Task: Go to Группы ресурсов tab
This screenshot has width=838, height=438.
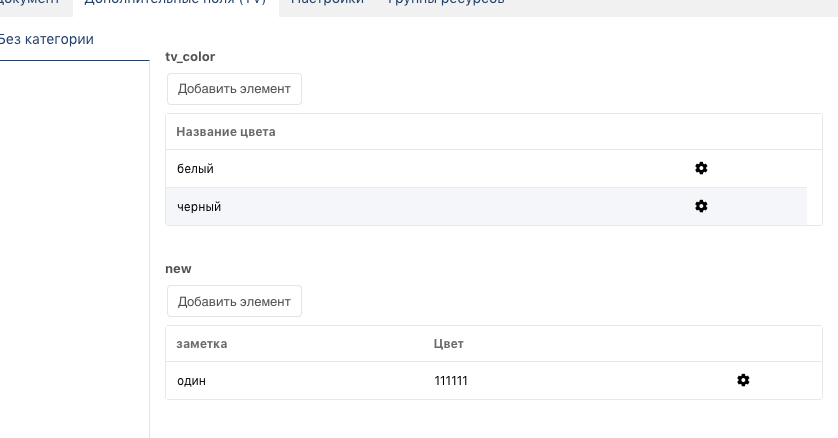Action: 445,3
